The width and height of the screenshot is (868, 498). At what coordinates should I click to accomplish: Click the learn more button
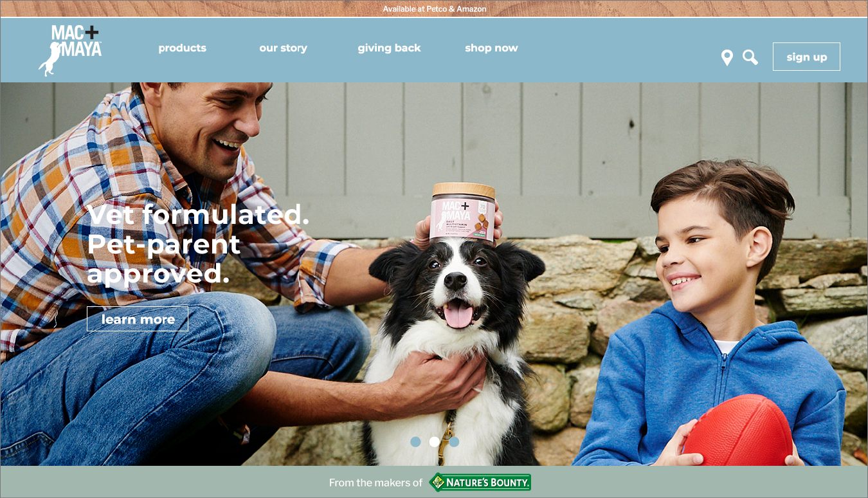[x=138, y=318]
